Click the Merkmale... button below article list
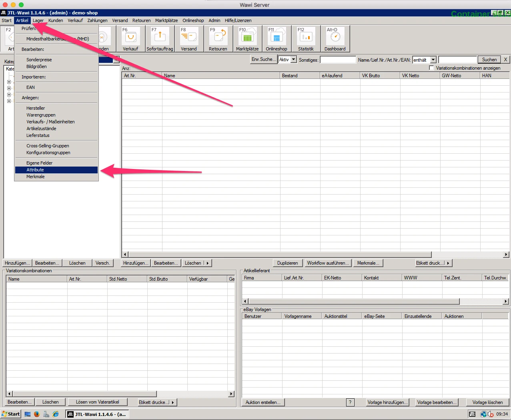The image size is (511, 420). point(369,263)
